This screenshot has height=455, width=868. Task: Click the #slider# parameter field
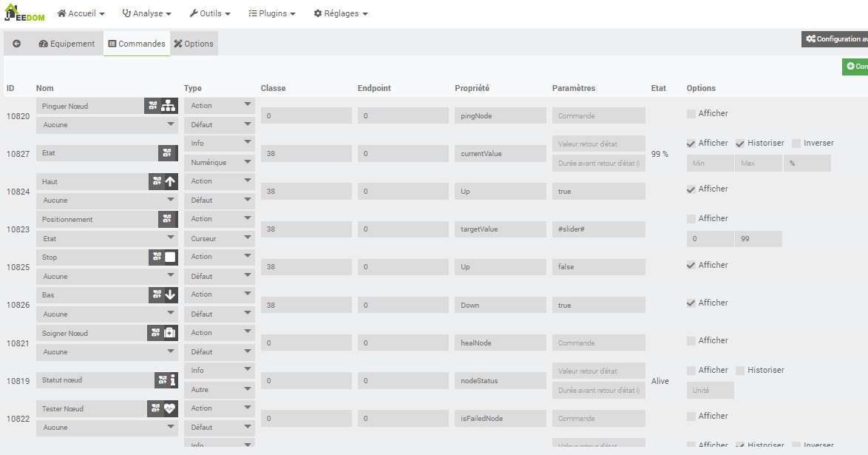click(598, 229)
